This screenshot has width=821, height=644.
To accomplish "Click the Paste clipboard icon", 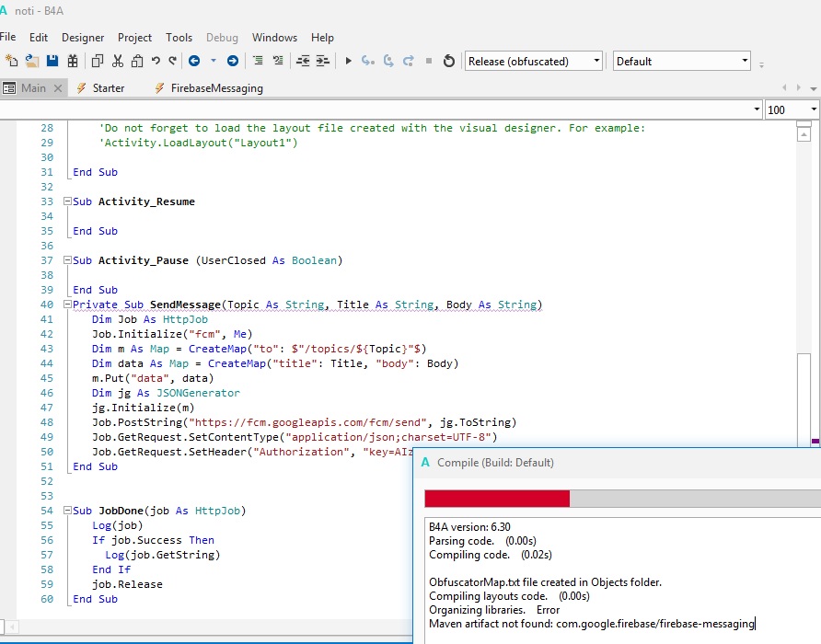I will pos(136,61).
